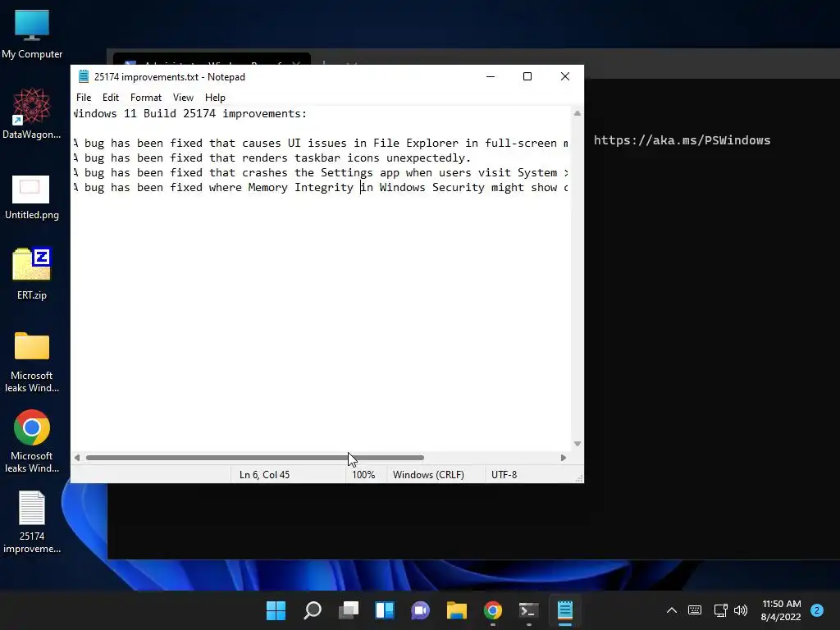Select the 25174 improvements text file icon
Viewport: 840px width, 630px height.
(x=32, y=522)
